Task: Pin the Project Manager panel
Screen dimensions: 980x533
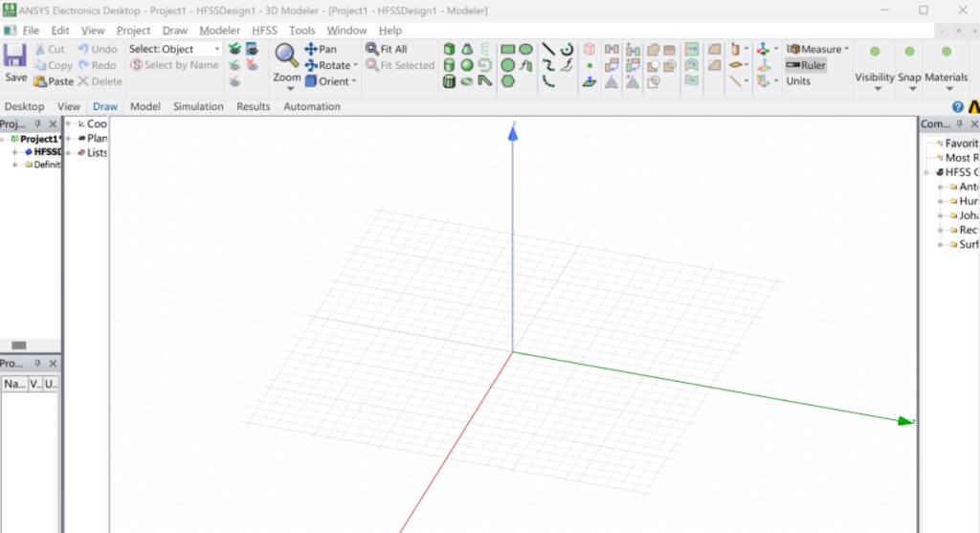Action: pos(38,124)
